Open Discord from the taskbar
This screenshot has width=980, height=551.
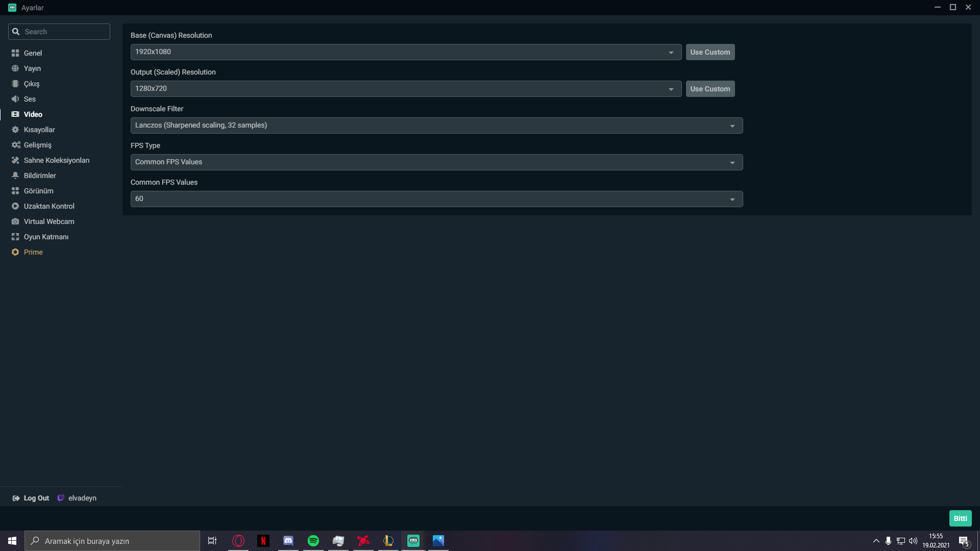click(x=288, y=541)
